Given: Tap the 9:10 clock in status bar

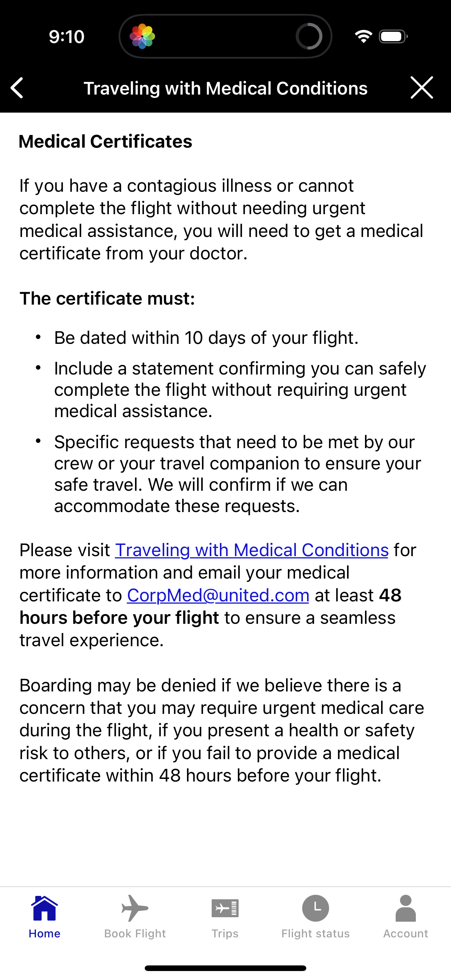Looking at the screenshot, I should 67,37.
